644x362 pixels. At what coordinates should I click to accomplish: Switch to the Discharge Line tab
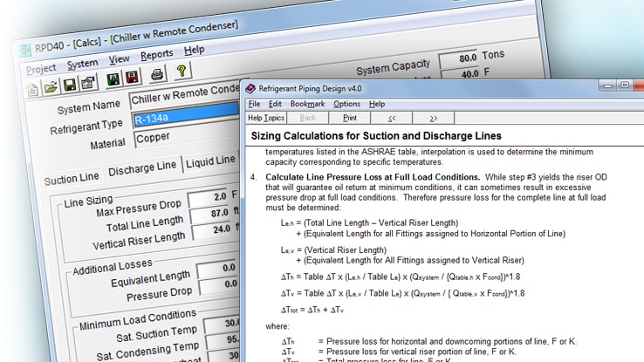tap(142, 167)
